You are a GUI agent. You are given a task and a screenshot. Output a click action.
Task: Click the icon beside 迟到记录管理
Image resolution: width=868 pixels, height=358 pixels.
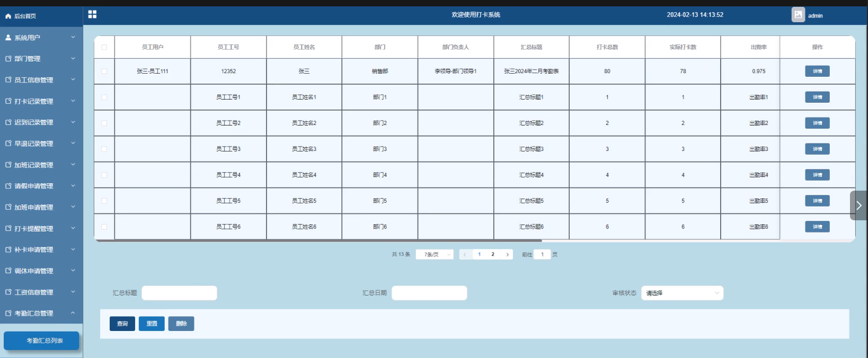coord(8,122)
